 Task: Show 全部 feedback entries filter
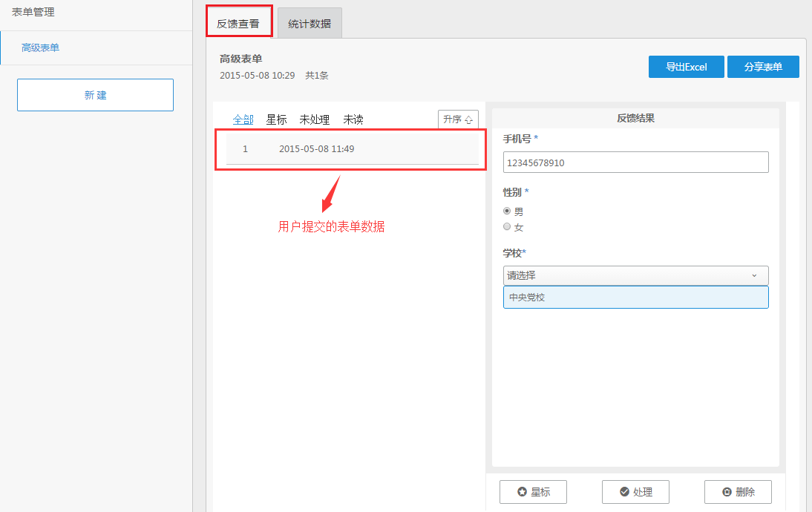tap(243, 119)
